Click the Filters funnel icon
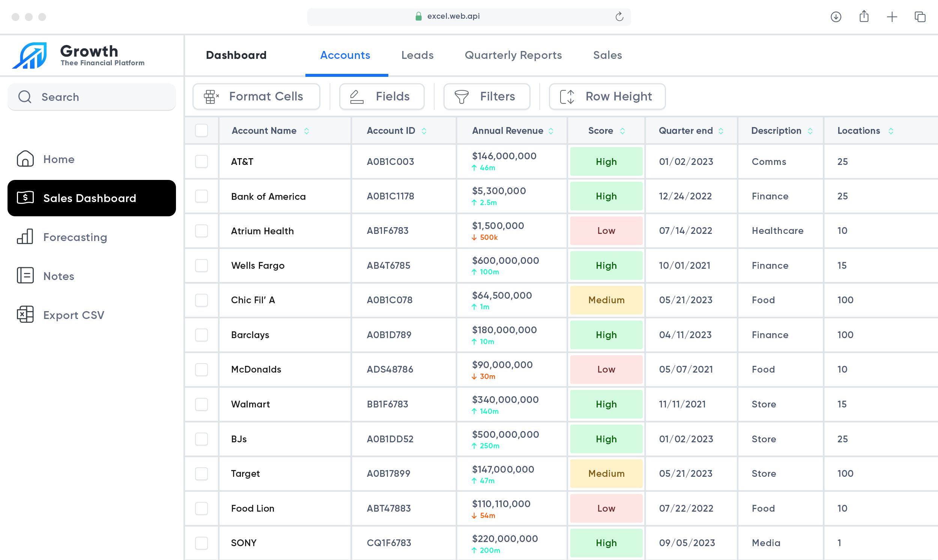The height and width of the screenshot is (560, 938). pos(461,96)
